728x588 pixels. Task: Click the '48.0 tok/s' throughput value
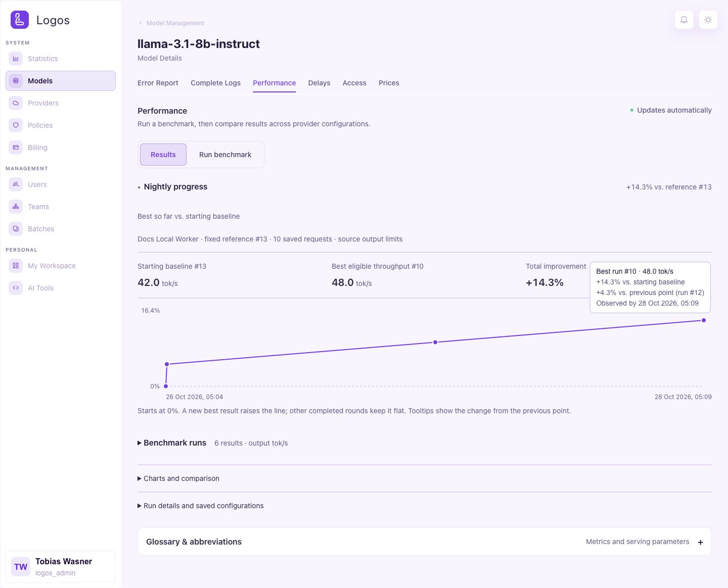point(352,283)
